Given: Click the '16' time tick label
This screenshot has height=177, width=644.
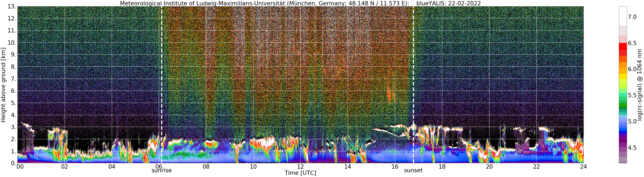Looking at the screenshot, I should (395, 166).
